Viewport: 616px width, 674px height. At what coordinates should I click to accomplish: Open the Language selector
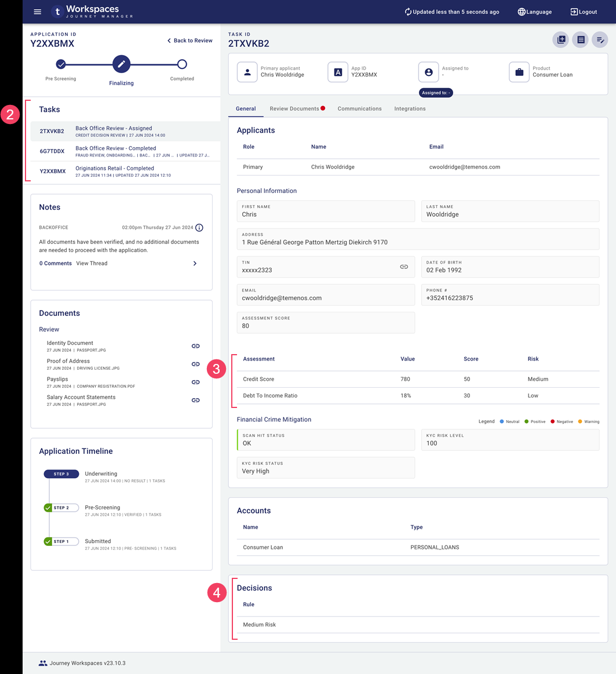coord(534,12)
